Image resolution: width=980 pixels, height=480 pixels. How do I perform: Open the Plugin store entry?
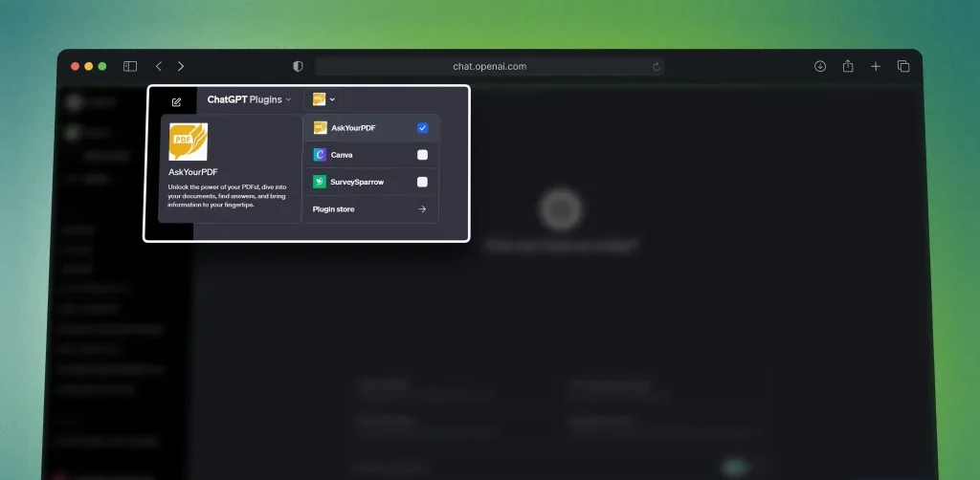point(370,208)
